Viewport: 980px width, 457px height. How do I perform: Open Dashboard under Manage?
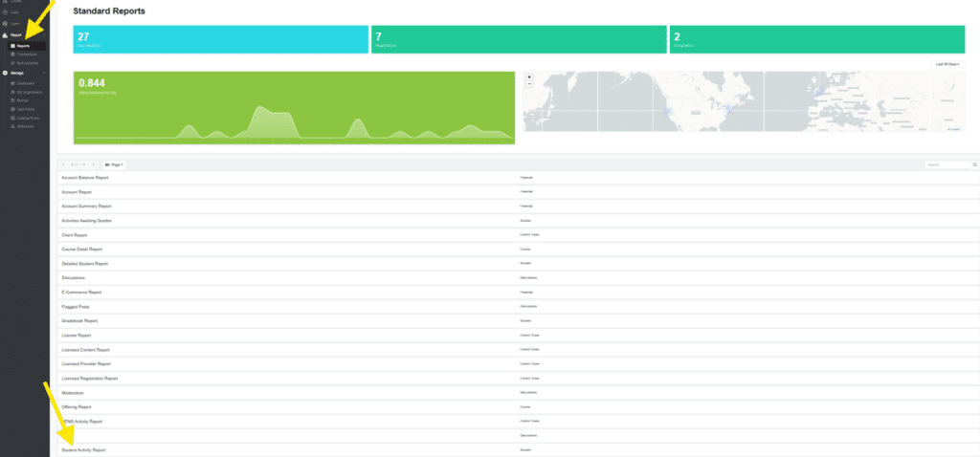[26, 83]
